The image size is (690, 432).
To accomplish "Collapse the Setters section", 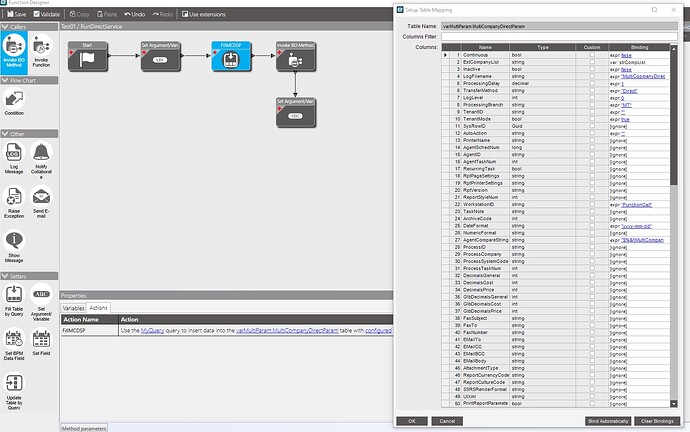I will click(5, 276).
